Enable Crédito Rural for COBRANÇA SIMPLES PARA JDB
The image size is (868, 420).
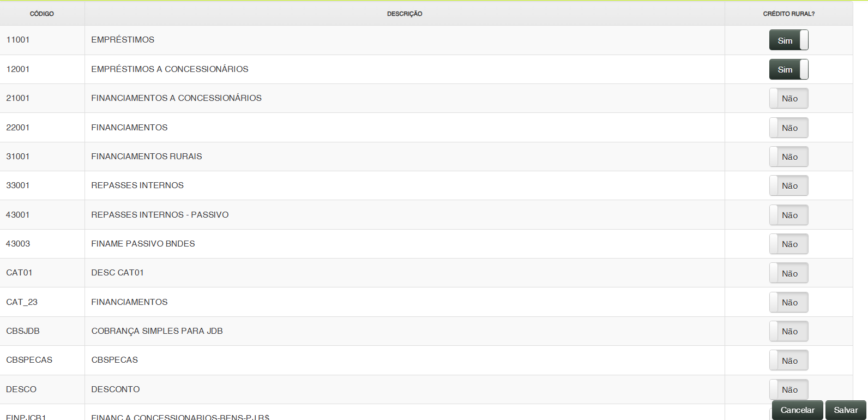coord(788,332)
